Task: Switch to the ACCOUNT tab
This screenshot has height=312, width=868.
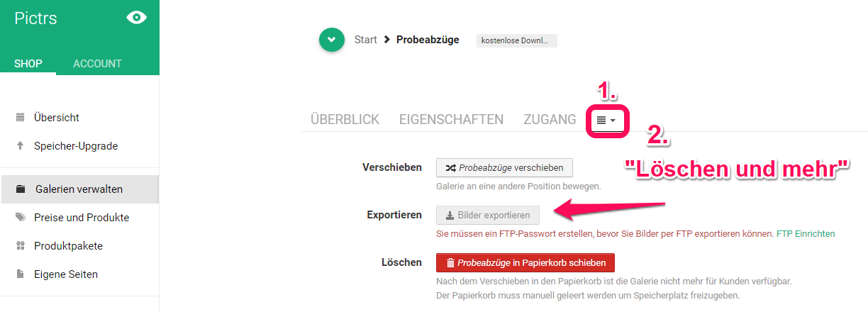Action: click(x=98, y=64)
